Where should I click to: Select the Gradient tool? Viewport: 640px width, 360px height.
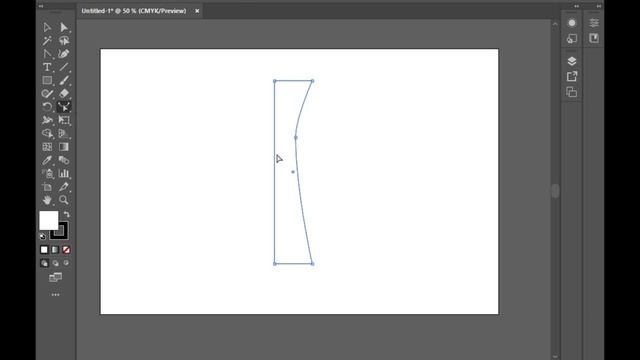click(64, 147)
